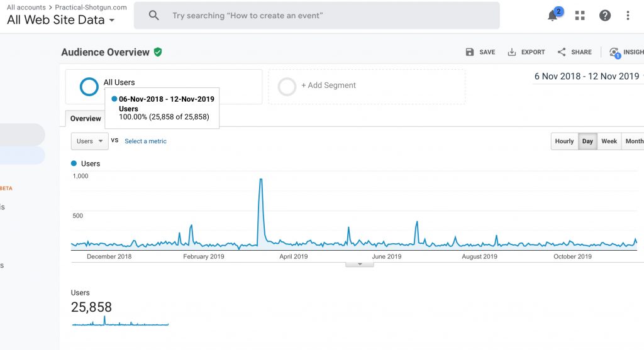Open the help question mark icon

(x=604, y=16)
